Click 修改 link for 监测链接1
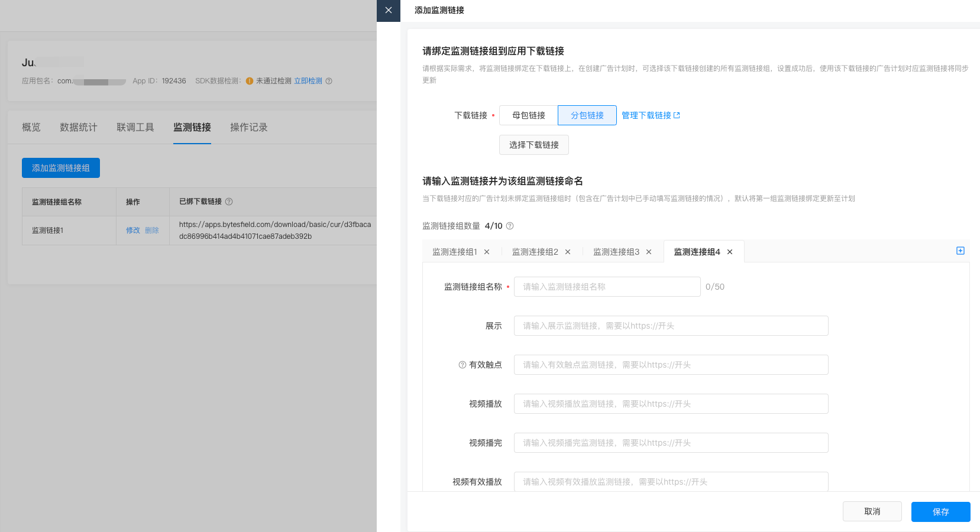Screen dimensions: 980x532 coord(133,231)
